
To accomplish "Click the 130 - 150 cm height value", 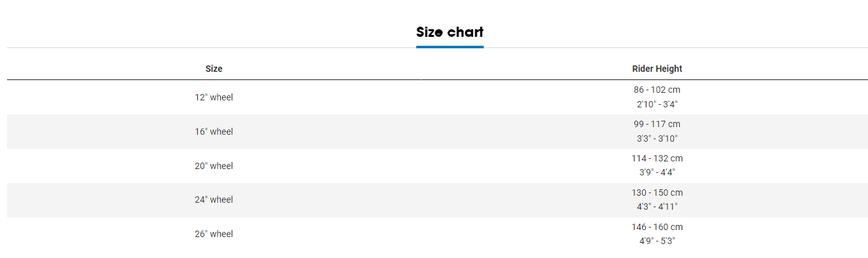I will click(x=657, y=193).
